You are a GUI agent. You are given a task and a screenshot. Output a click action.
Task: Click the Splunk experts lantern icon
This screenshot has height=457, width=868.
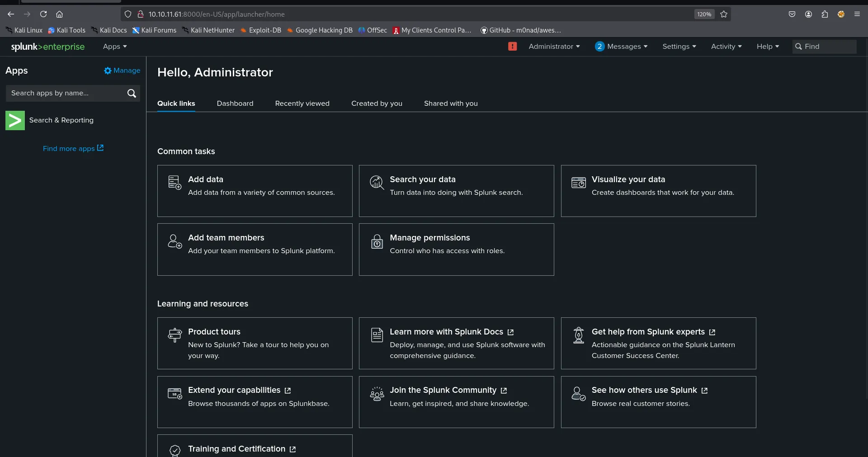click(x=579, y=335)
